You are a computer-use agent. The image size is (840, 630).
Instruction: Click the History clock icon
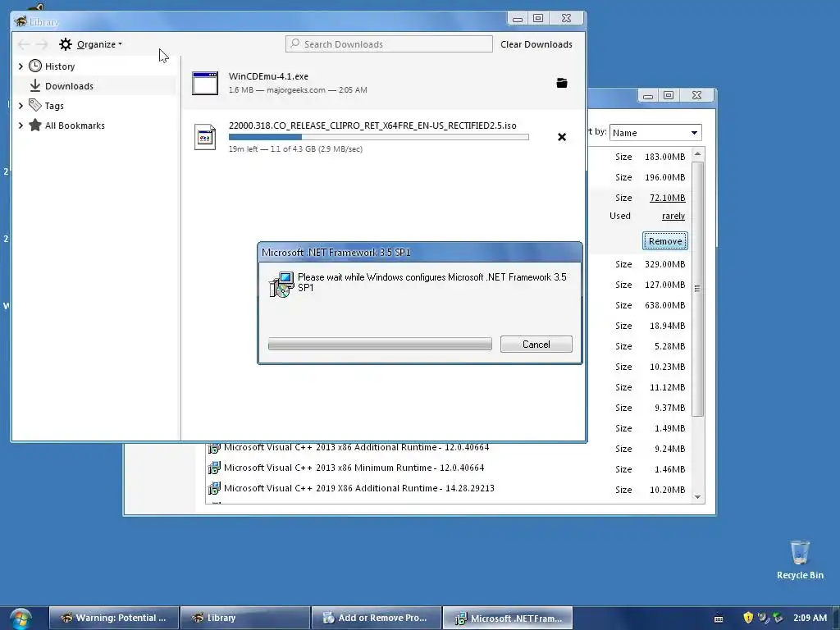[34, 66]
